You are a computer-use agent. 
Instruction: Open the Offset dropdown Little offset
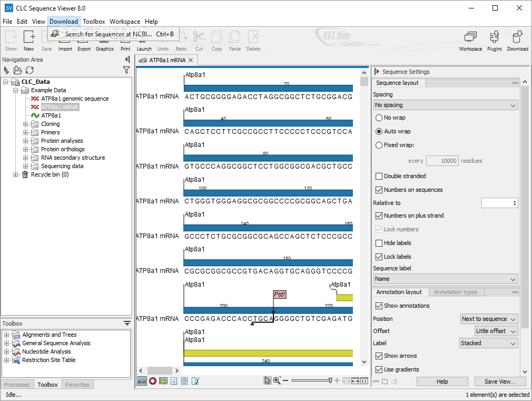[x=496, y=331]
